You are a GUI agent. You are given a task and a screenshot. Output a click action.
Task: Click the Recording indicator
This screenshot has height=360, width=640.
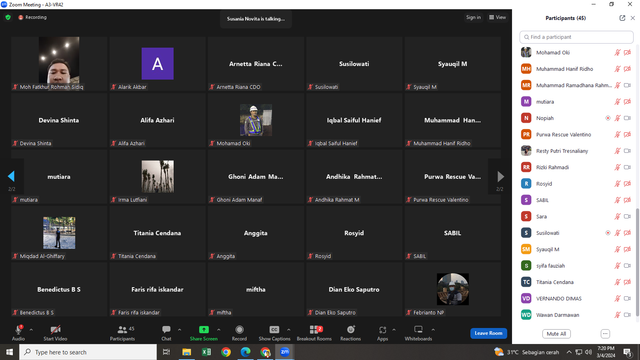pos(32,17)
